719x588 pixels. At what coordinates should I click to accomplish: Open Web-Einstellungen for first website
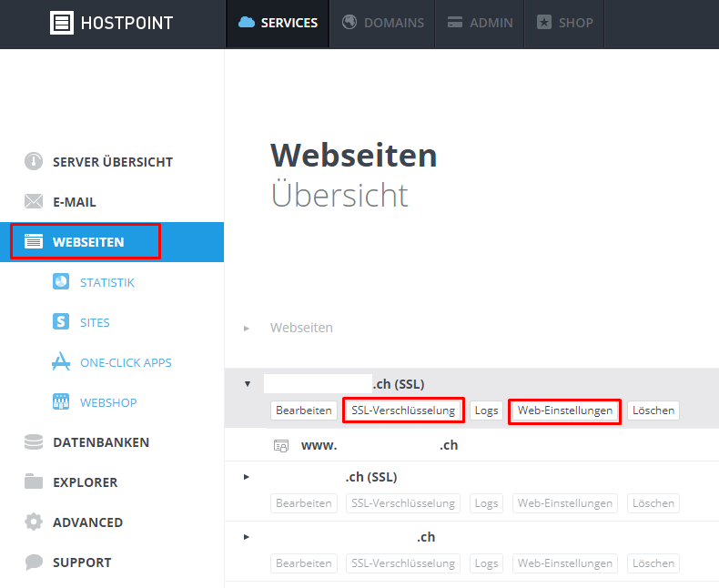(565, 410)
